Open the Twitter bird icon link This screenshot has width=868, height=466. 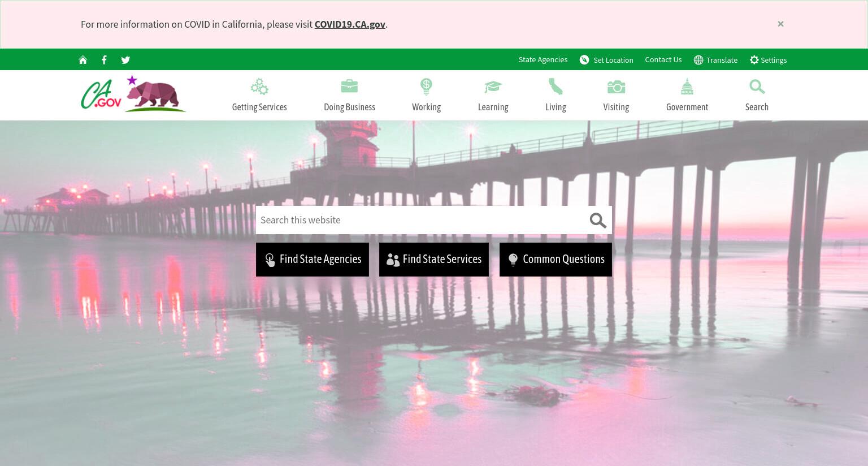tap(125, 60)
